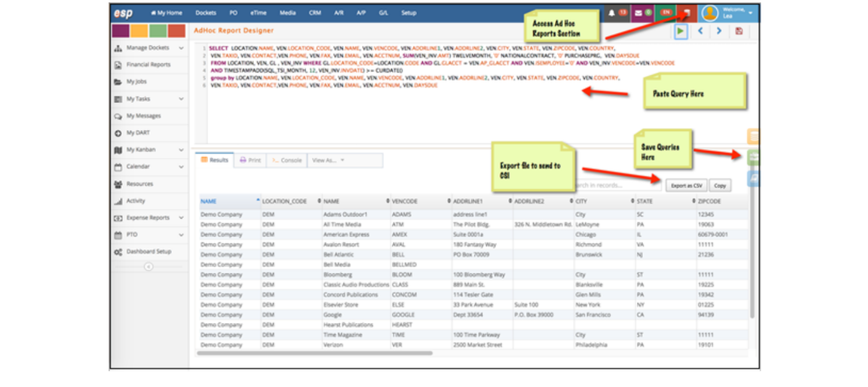Open the red Ad Hoc reports icon
The height and width of the screenshot is (387, 868).
[688, 13]
